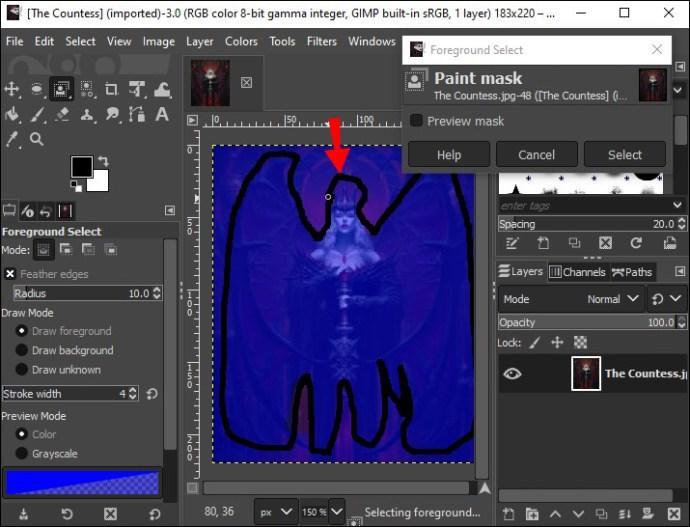690x527 pixels.
Task: Select the Fuzzy Select tool
Action: click(87, 89)
